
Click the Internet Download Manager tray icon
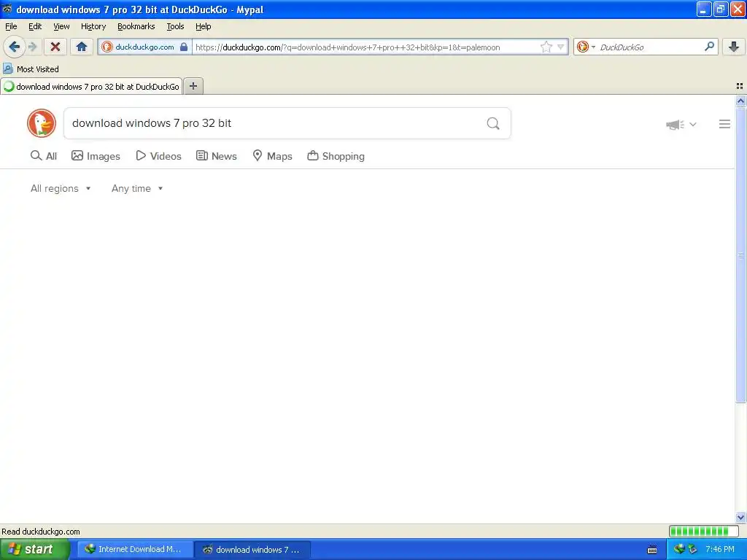679,549
